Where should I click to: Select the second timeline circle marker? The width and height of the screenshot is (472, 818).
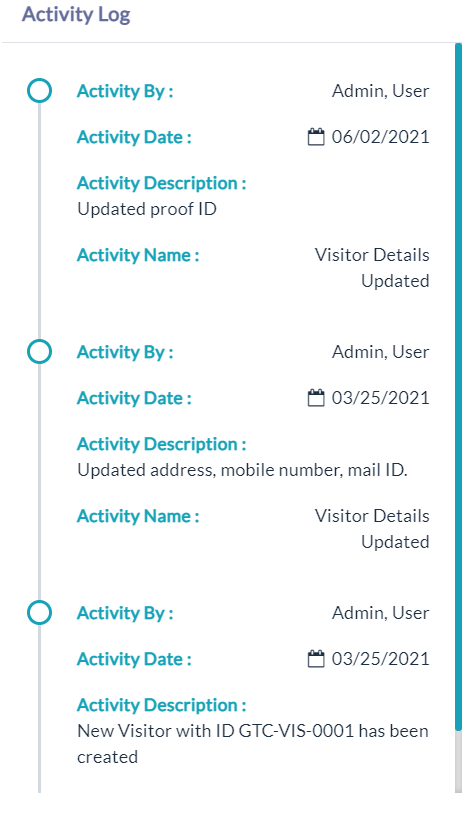coord(39,351)
